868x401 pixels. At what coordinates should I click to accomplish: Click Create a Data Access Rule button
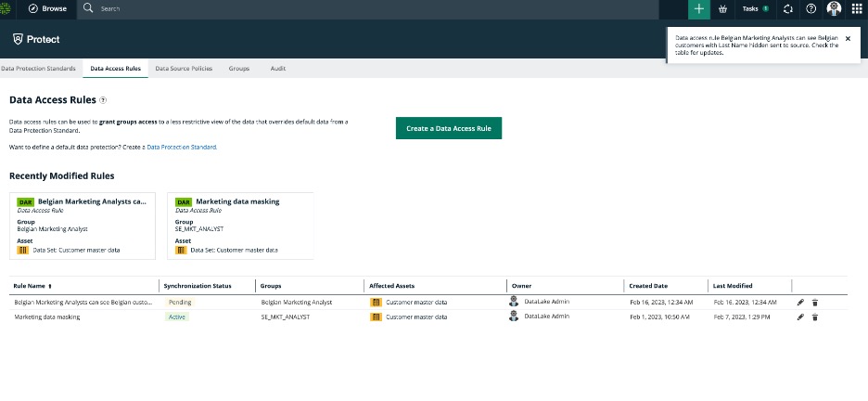(449, 128)
